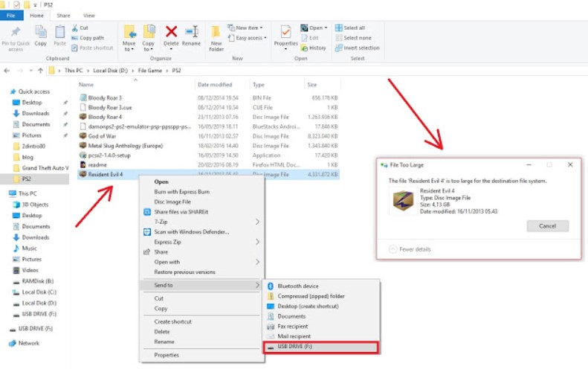Click Copy path in ribbon
This screenshot has width=588, height=369.
[x=88, y=38]
